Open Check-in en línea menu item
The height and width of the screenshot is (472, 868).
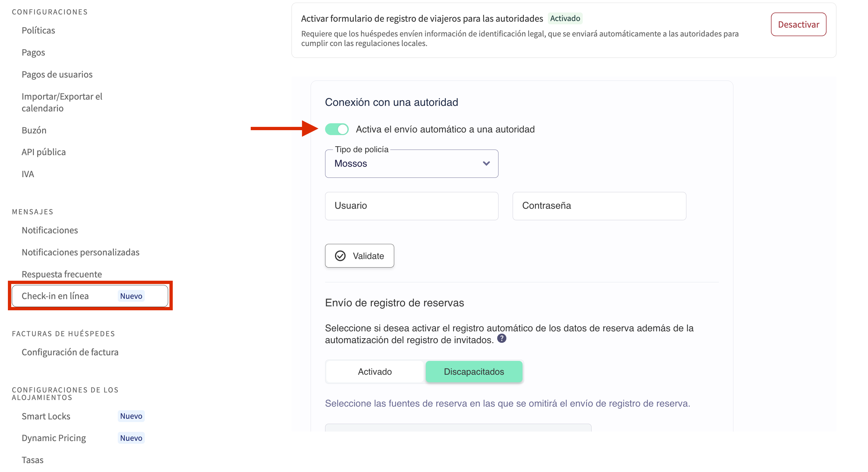55,296
